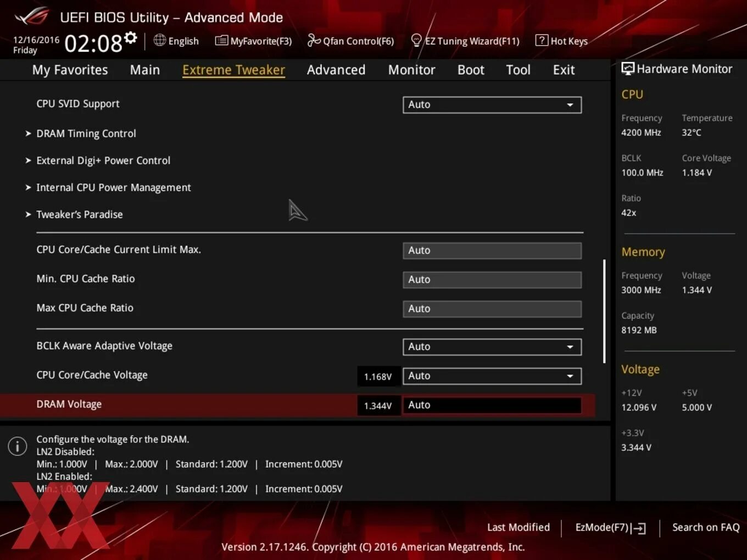Viewport: 747px width, 560px height.
Task: Open the Monitor tab
Action: 411,70
